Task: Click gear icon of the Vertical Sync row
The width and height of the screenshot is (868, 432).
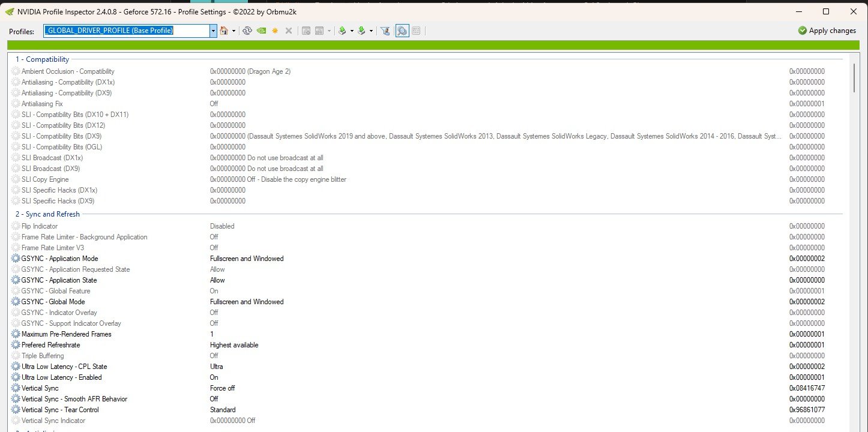Action: click(16, 388)
